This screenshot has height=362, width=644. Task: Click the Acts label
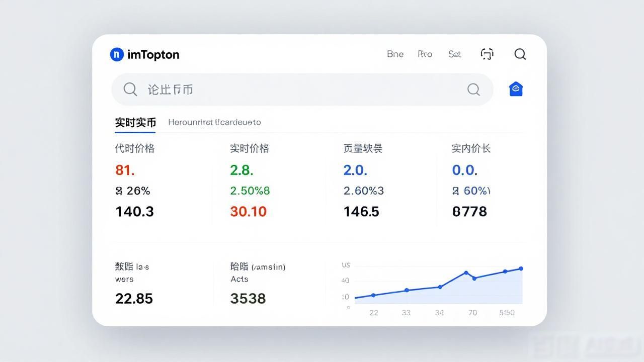239,279
